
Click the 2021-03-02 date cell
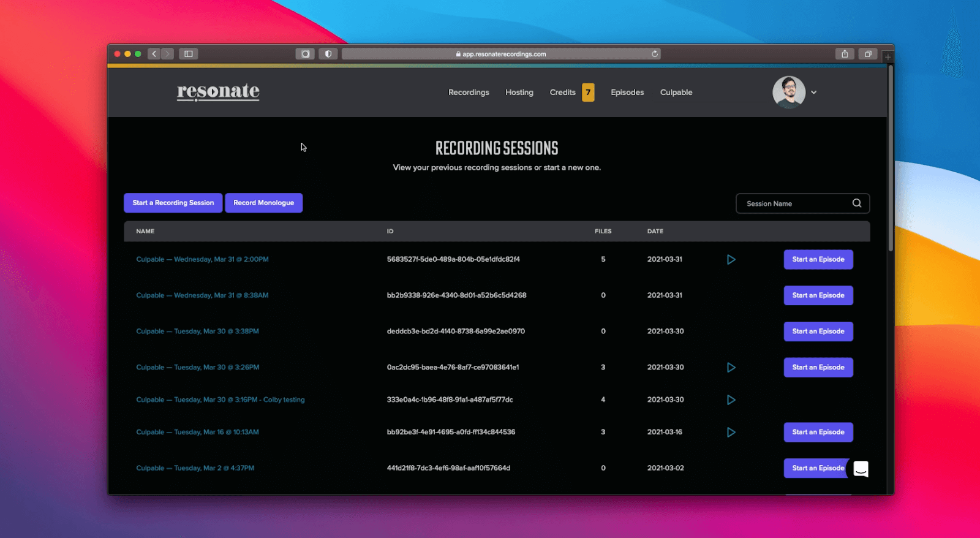pyautogui.click(x=665, y=468)
